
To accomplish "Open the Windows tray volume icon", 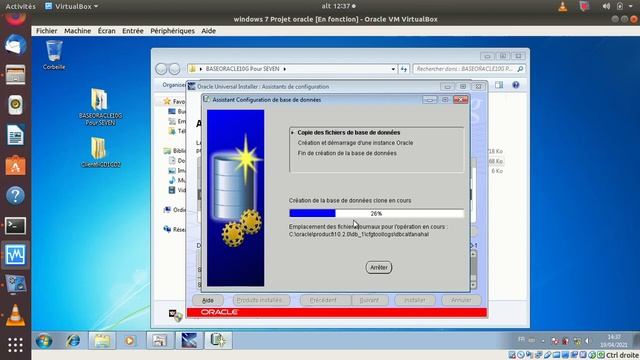I will click(588, 340).
